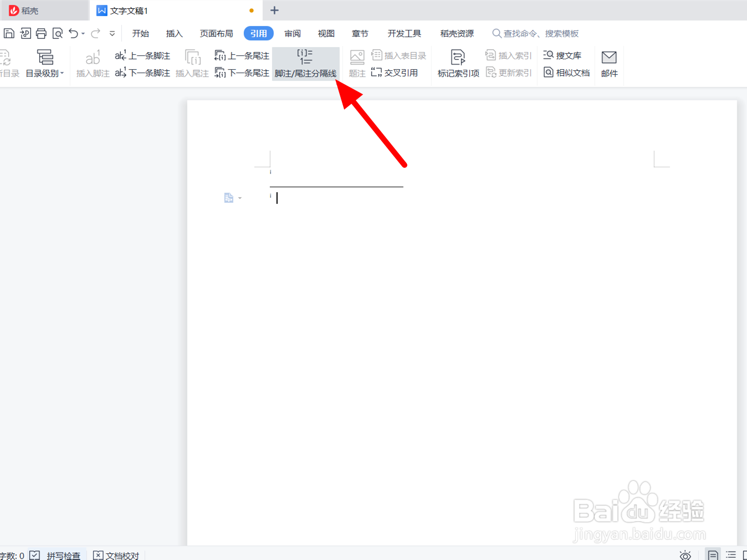Click 文档校对 in status bar
The height and width of the screenshot is (560, 747).
pos(116,555)
